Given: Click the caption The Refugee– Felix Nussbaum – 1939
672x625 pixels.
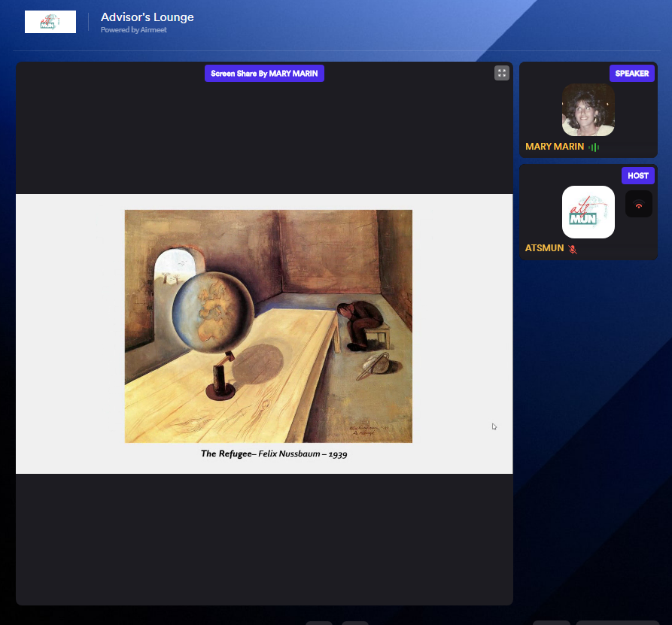Looking at the screenshot, I should [274, 454].
